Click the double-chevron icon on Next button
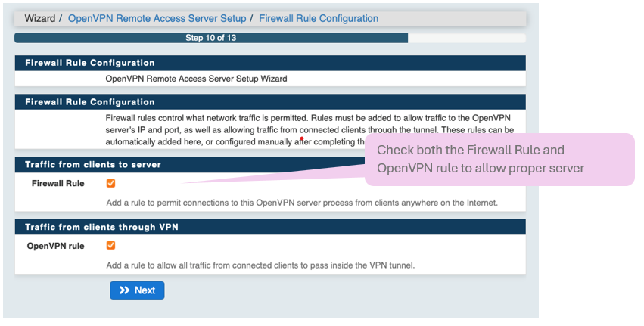 [x=125, y=290]
